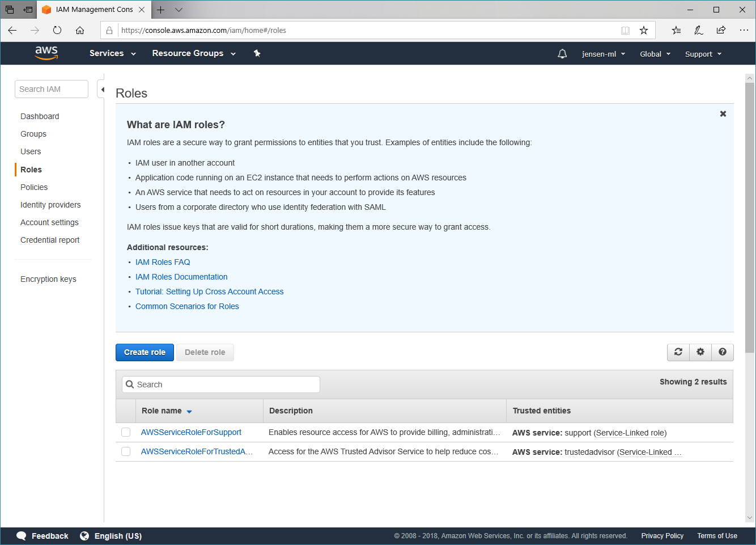Add page to favorites star icon
The width and height of the screenshot is (756, 545).
(644, 31)
